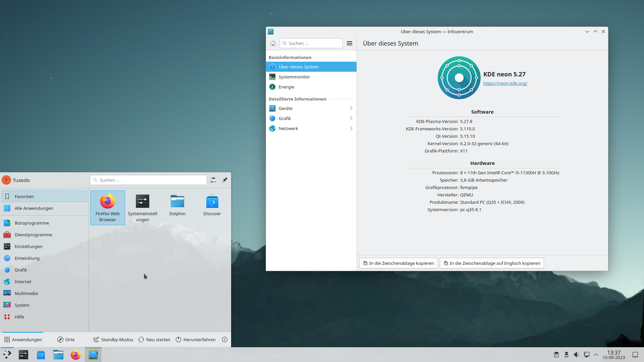644x362 pixels.
Task: Expand the Grafik entry in Infozentrum
Action: 311,118
